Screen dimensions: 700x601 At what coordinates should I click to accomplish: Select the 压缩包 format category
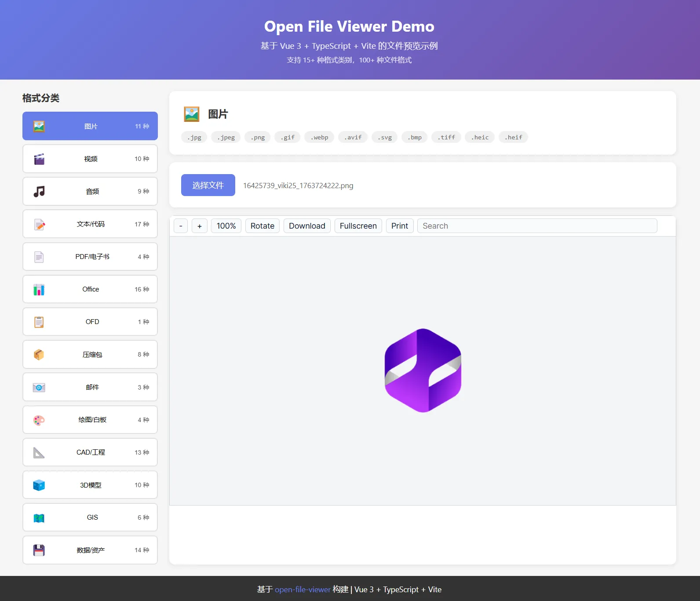(x=90, y=354)
